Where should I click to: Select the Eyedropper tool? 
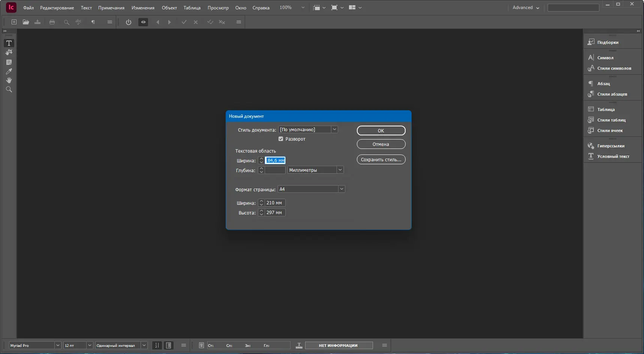9,71
